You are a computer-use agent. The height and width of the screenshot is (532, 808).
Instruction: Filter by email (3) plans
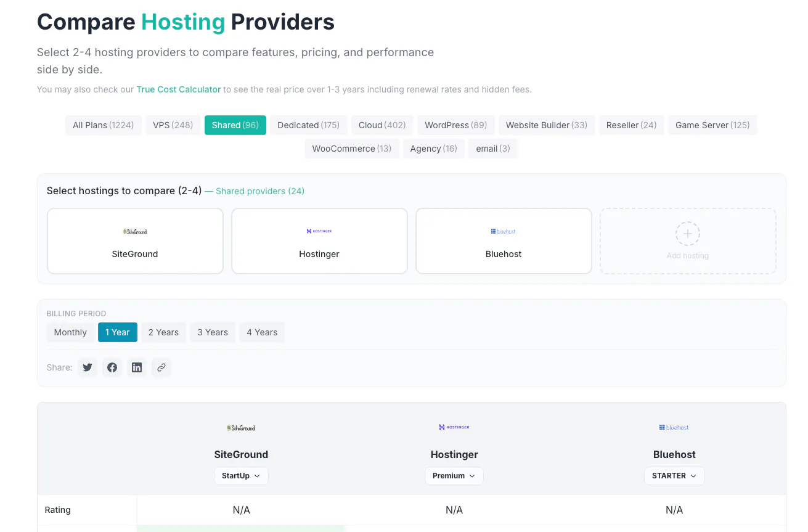click(x=493, y=149)
